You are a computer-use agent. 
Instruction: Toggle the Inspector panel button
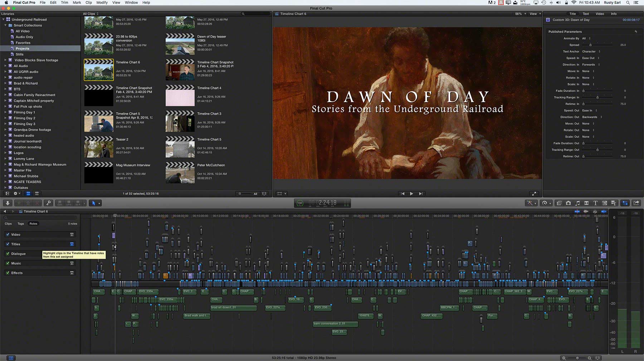click(x=625, y=203)
